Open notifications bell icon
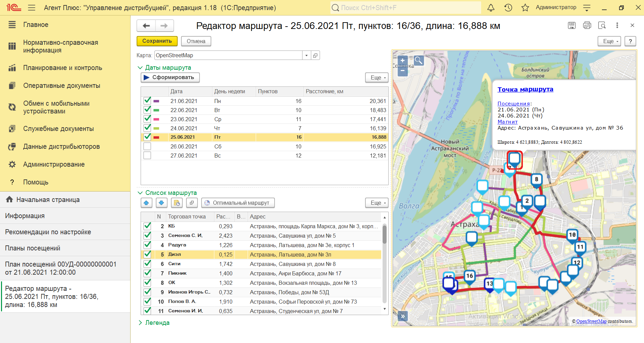This screenshot has width=644, height=343. click(x=491, y=8)
